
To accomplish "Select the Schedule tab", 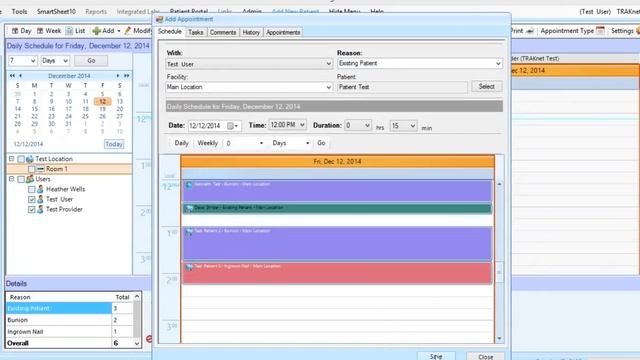I will (x=169, y=32).
